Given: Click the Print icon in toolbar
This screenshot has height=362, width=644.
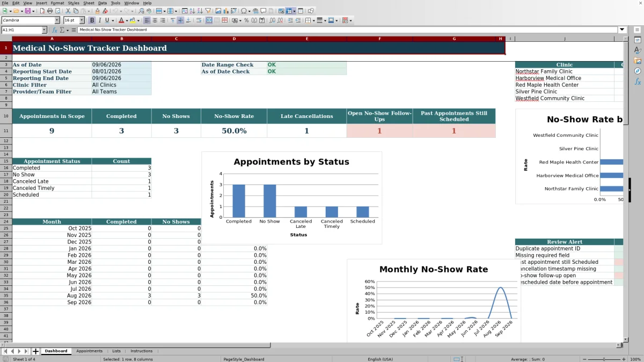Looking at the screenshot, I should point(49,11).
